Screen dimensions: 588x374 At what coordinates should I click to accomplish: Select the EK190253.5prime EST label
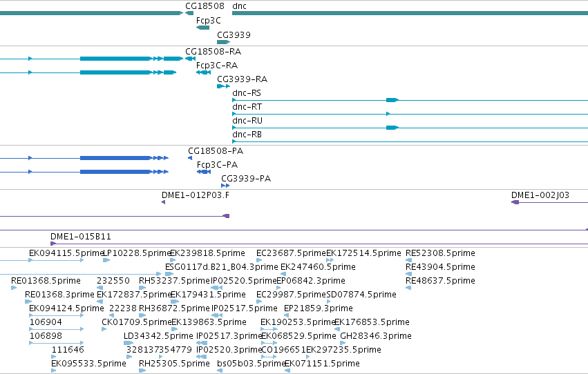(x=297, y=323)
